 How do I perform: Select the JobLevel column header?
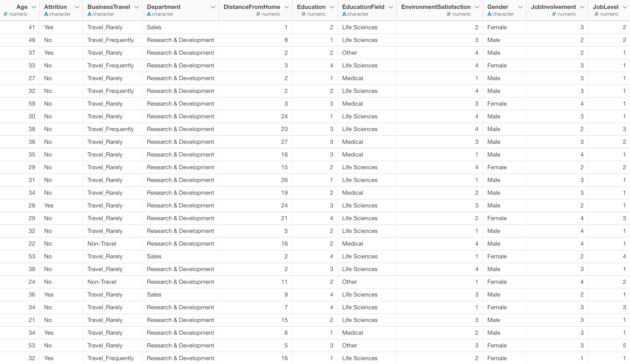tap(609, 10)
